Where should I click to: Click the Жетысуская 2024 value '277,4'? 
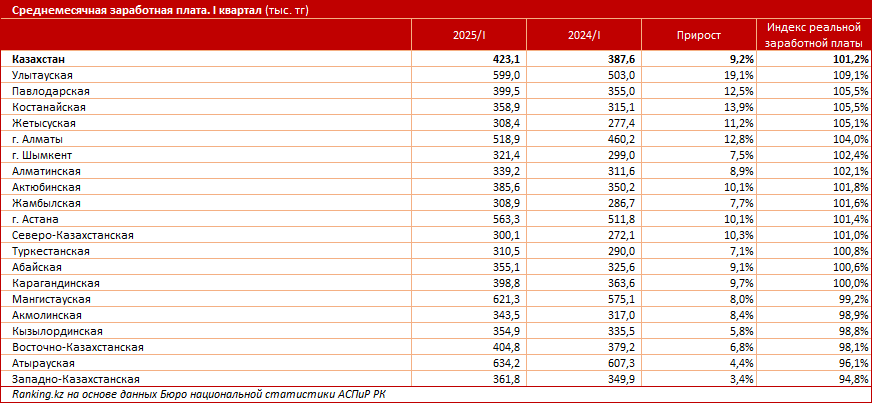[623, 123]
